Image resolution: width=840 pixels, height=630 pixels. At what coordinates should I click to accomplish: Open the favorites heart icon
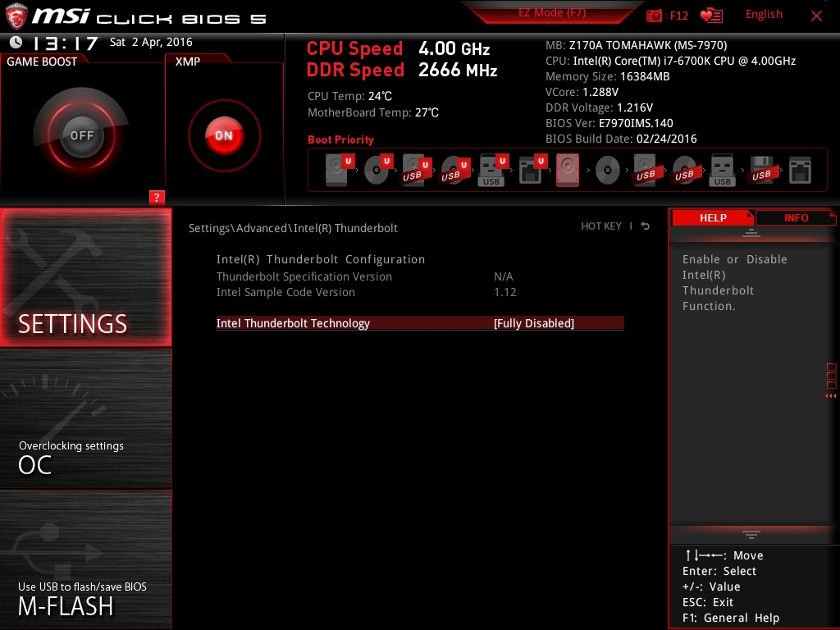point(711,16)
